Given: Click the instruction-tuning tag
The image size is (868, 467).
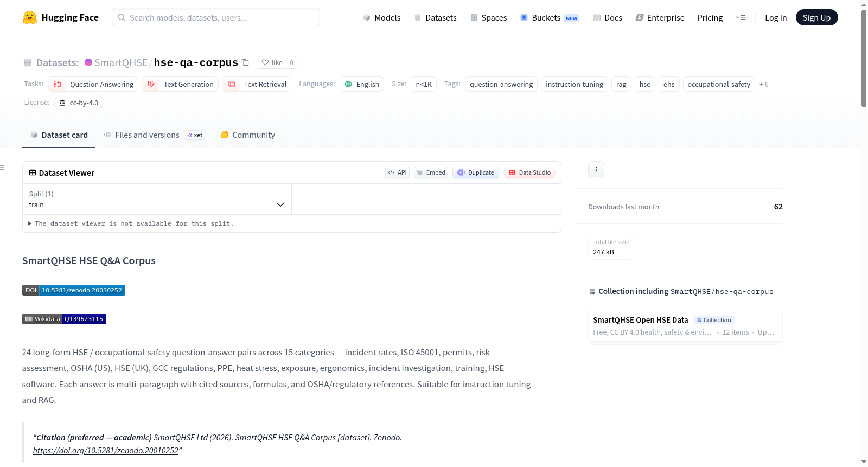Looking at the screenshot, I should click(x=575, y=84).
